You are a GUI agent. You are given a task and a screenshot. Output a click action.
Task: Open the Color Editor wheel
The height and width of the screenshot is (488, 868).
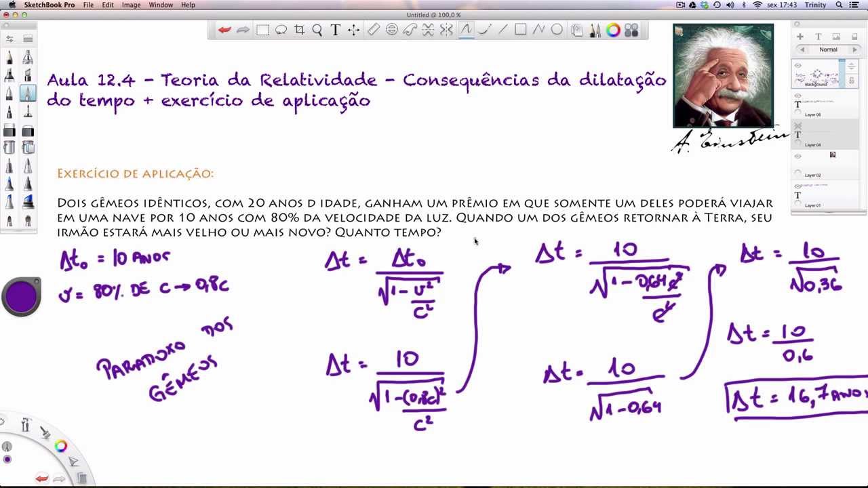point(613,30)
